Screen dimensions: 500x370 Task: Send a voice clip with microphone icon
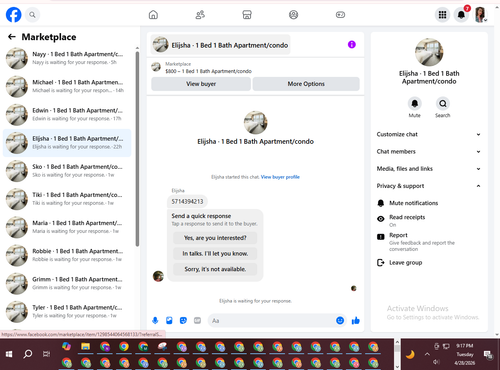click(155, 321)
